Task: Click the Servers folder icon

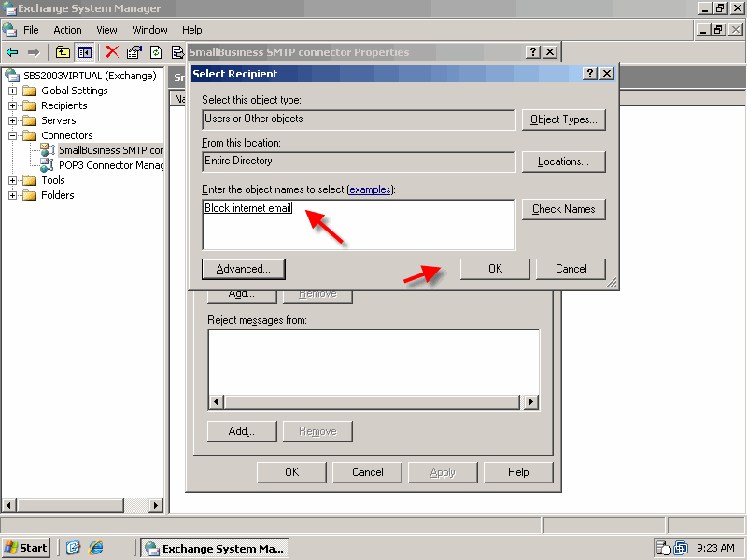Action: point(30,120)
